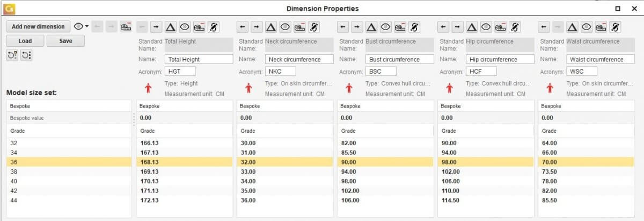Click the red body figure icon for Total Height
644x221 pixels.
[x=148, y=88]
